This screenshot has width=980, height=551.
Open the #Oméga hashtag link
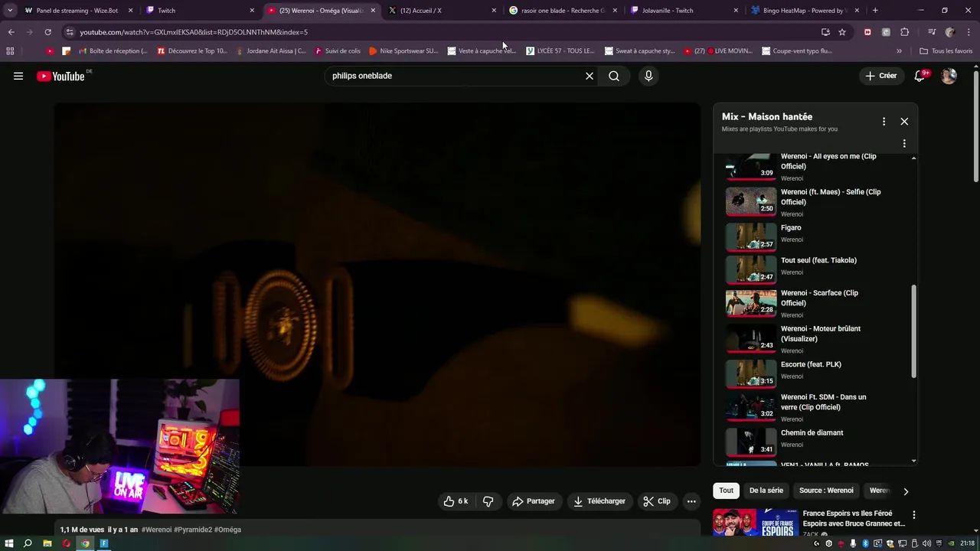[x=227, y=530]
